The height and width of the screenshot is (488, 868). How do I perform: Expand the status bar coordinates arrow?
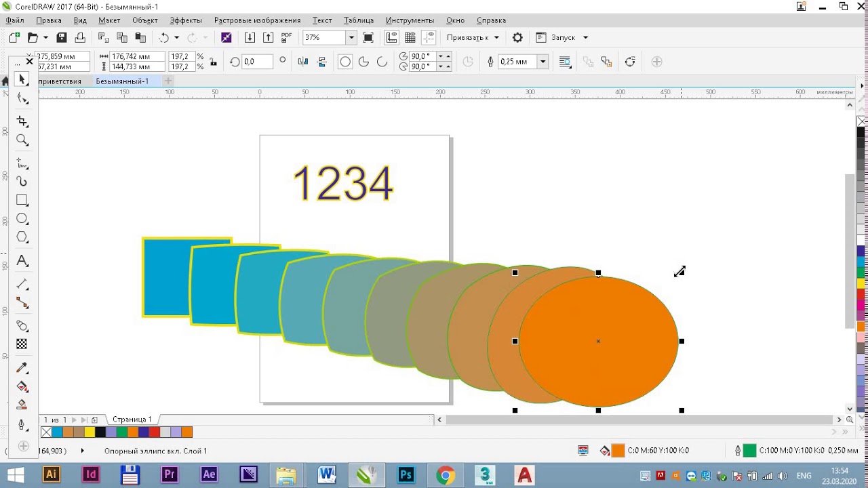coord(83,451)
